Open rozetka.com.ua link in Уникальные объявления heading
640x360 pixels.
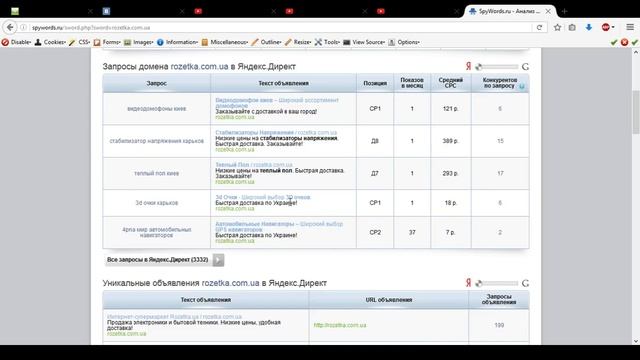tap(231, 283)
